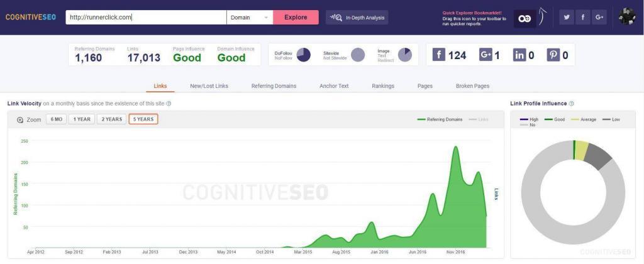This screenshot has height=264, width=644.
Task: Toggle the Good influence legend item
Action: (555, 119)
